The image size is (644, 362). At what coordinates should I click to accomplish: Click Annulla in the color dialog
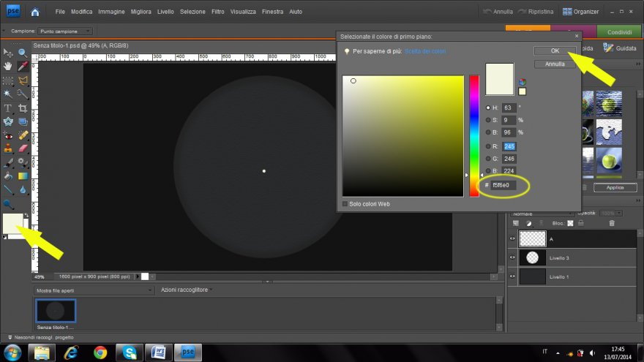click(555, 64)
